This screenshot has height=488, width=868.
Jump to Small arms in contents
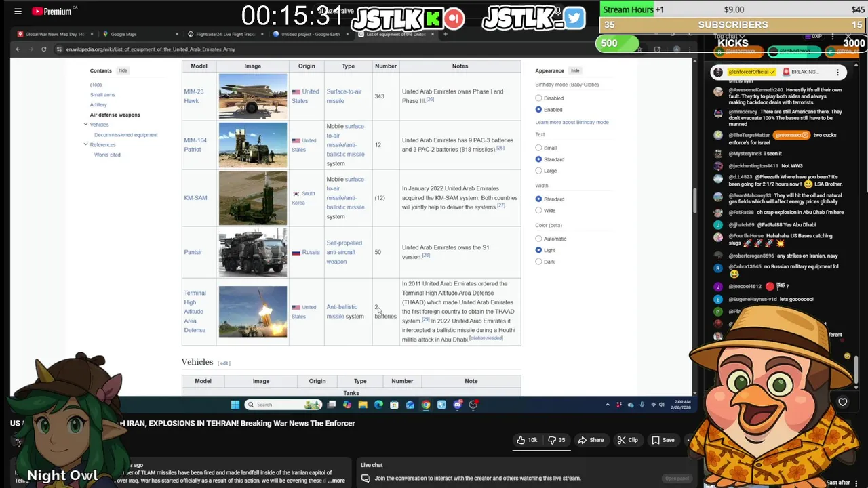(102, 95)
